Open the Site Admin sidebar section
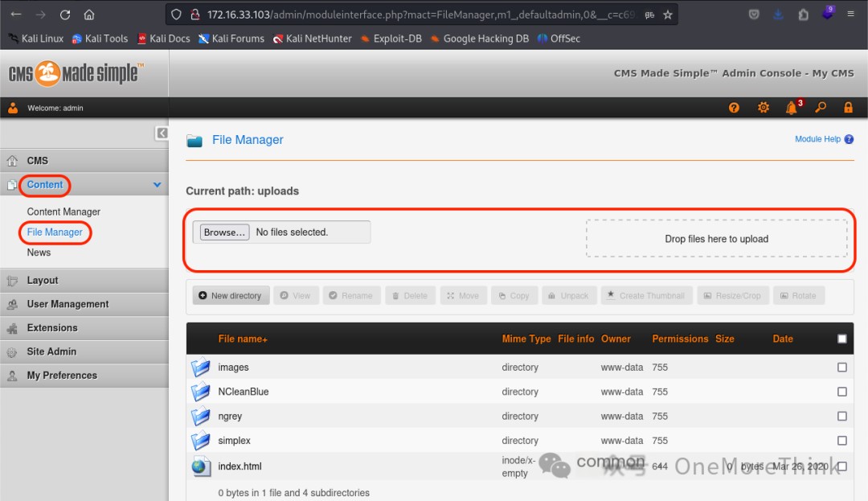The image size is (868, 501). click(84, 351)
